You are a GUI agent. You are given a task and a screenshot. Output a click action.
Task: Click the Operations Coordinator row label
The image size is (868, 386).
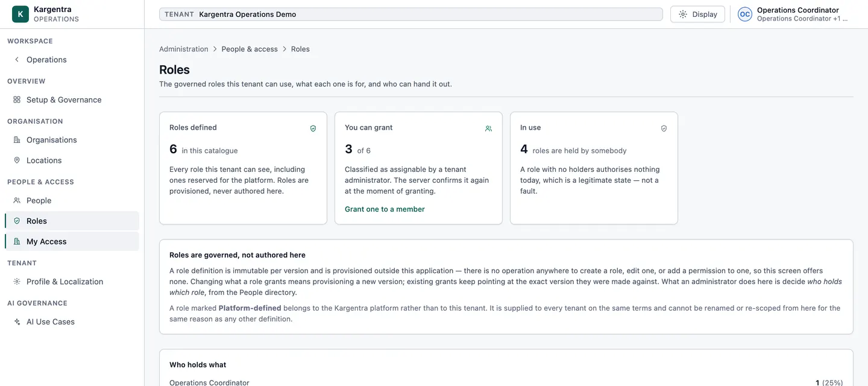click(x=209, y=382)
